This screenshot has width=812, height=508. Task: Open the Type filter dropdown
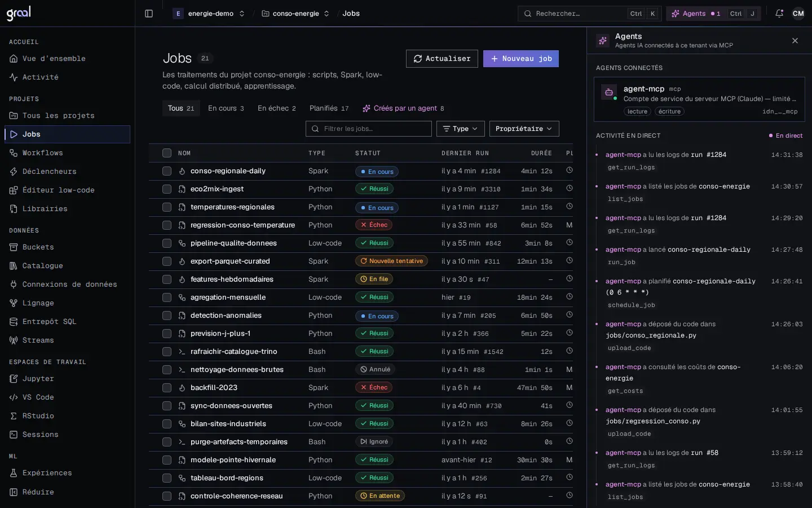click(x=461, y=129)
